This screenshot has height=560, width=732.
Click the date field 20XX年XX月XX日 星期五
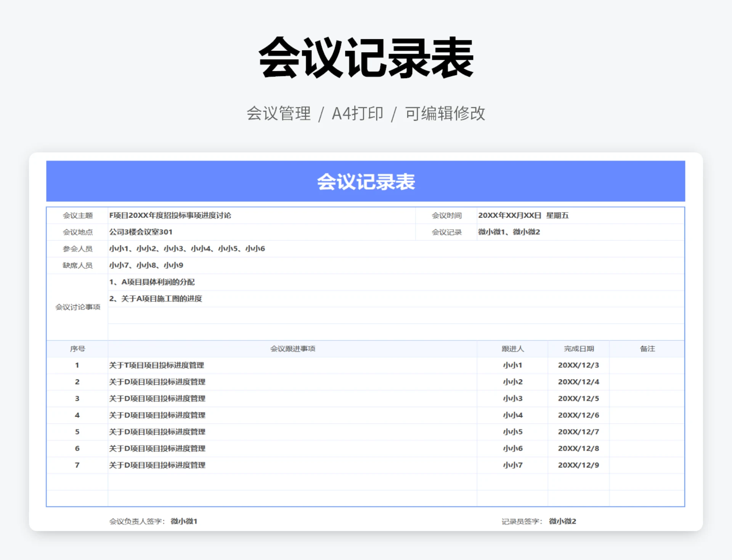point(523,215)
